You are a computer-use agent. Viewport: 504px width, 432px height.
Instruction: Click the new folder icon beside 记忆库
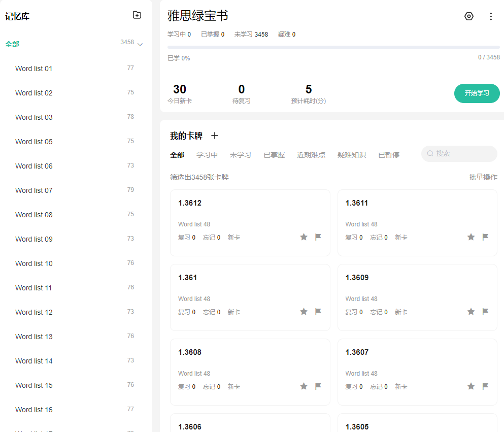pos(137,15)
